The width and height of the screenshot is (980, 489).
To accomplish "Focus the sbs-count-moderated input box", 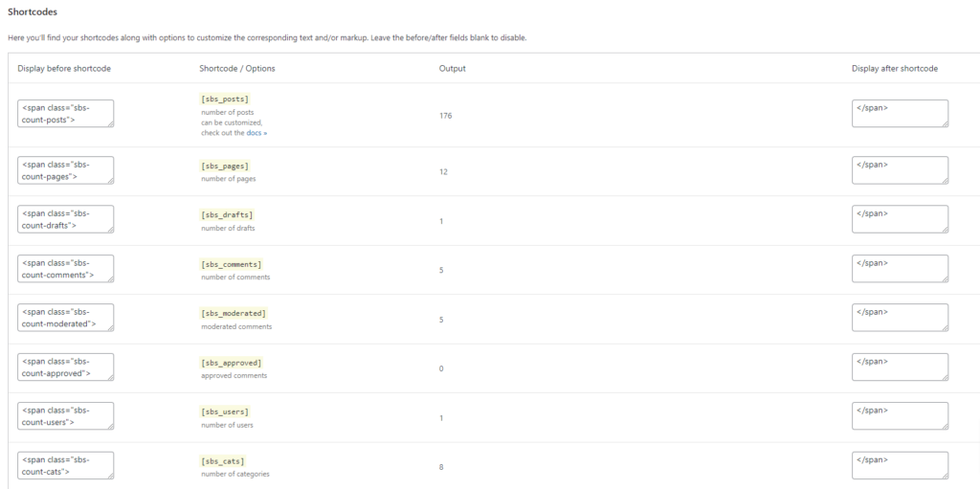I will (65, 318).
